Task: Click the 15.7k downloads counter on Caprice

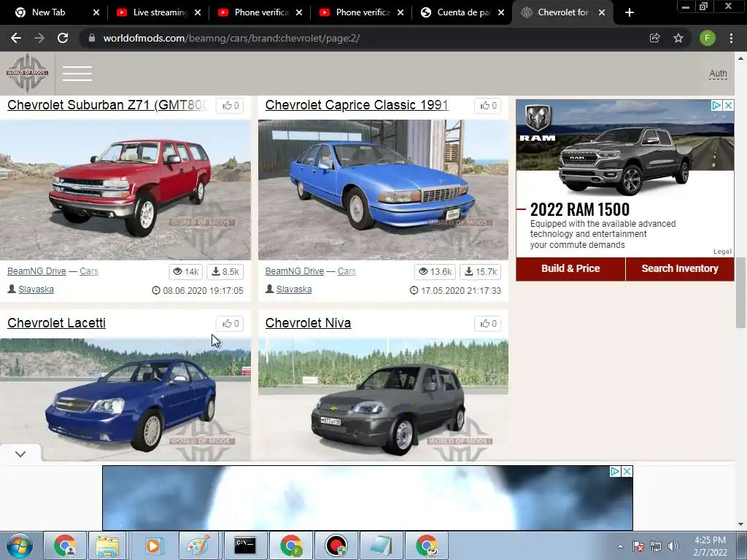Action: 481,271
